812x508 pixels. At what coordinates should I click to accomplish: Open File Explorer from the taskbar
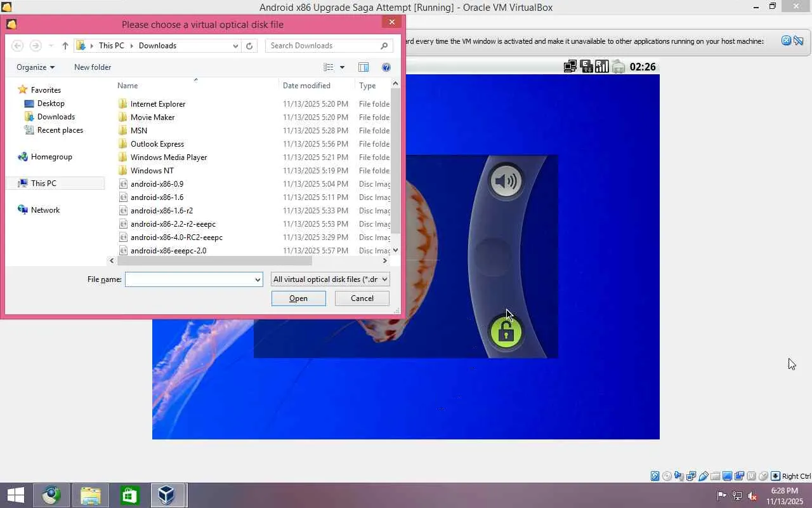(90, 495)
